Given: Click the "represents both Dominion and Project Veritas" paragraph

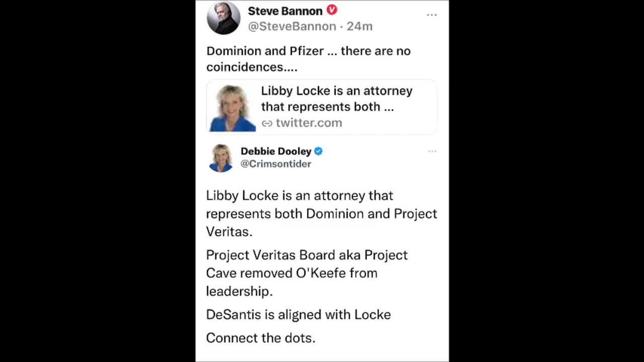Looking at the screenshot, I should pos(321,213).
